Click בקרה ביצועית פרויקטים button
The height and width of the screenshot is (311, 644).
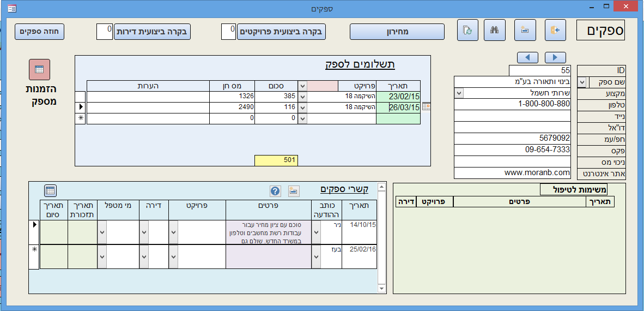point(281,32)
